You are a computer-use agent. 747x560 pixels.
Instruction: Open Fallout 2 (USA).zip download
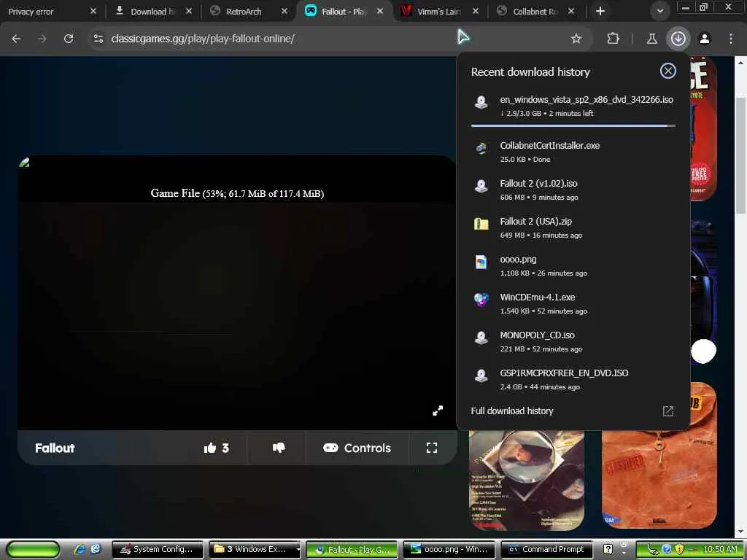coord(573,227)
